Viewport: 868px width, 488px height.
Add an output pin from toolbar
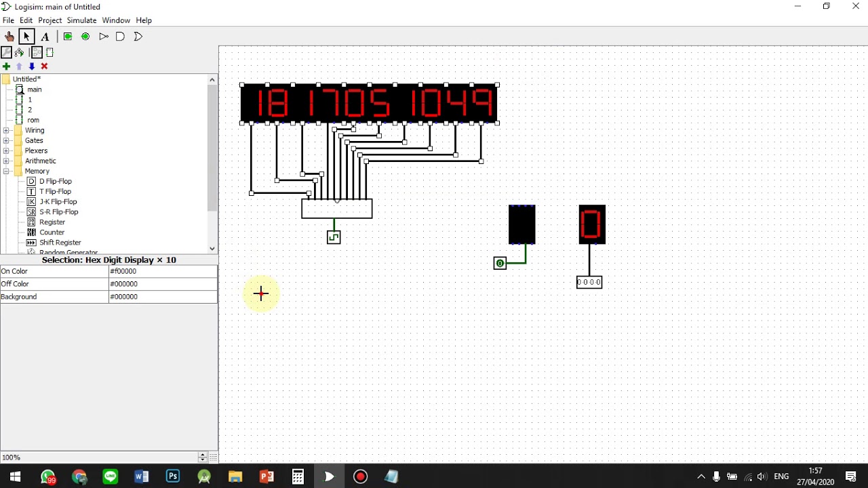click(85, 37)
